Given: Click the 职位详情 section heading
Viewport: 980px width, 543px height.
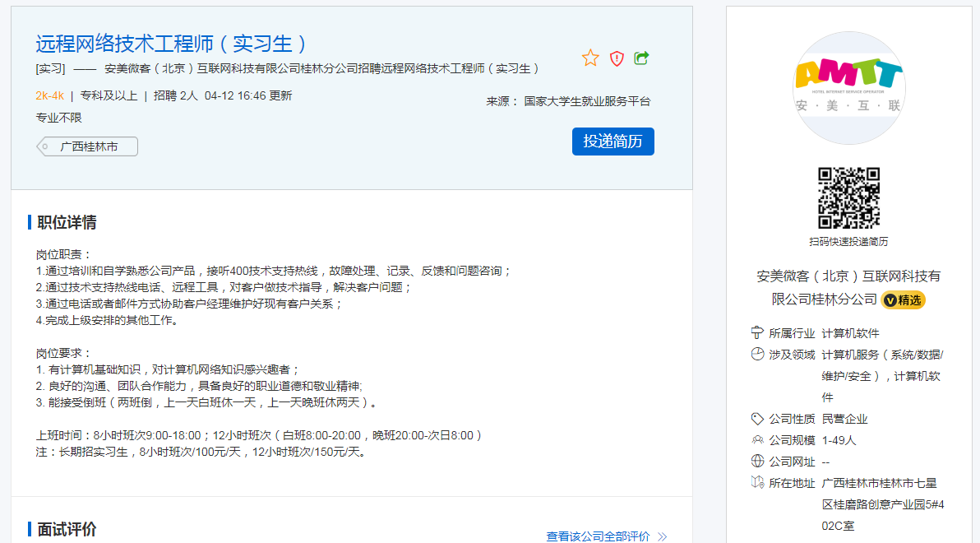Looking at the screenshot, I should click(x=67, y=222).
